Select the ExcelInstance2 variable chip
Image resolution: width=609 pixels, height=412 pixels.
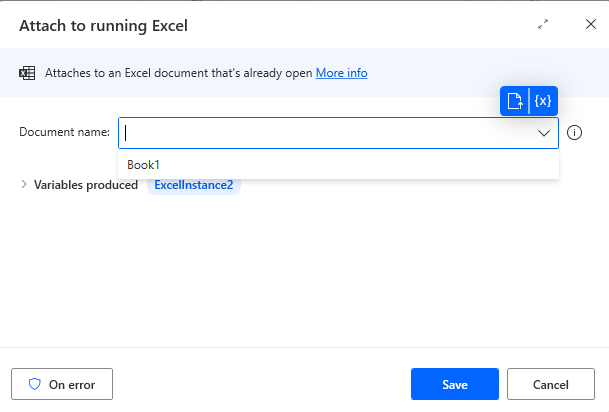coord(194,185)
